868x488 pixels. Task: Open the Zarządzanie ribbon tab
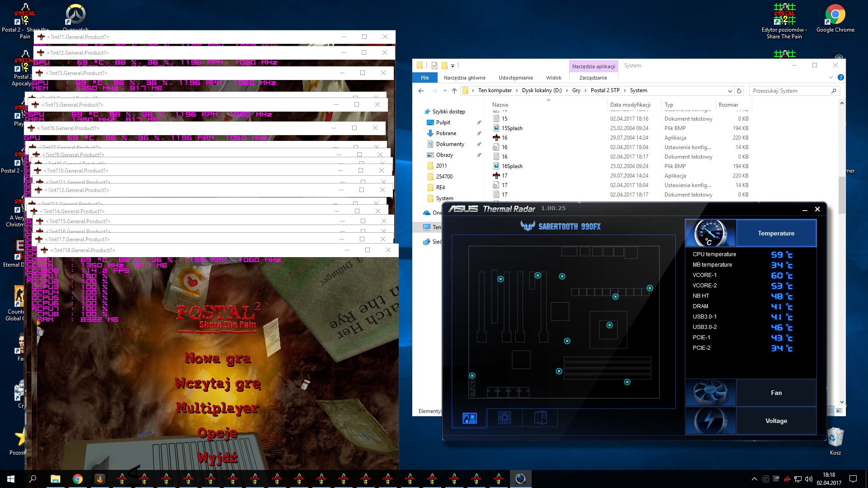click(x=593, y=78)
